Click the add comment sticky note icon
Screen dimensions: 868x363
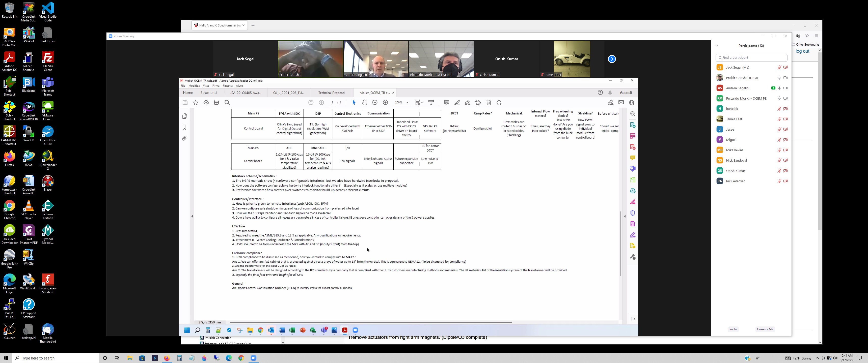click(x=446, y=102)
